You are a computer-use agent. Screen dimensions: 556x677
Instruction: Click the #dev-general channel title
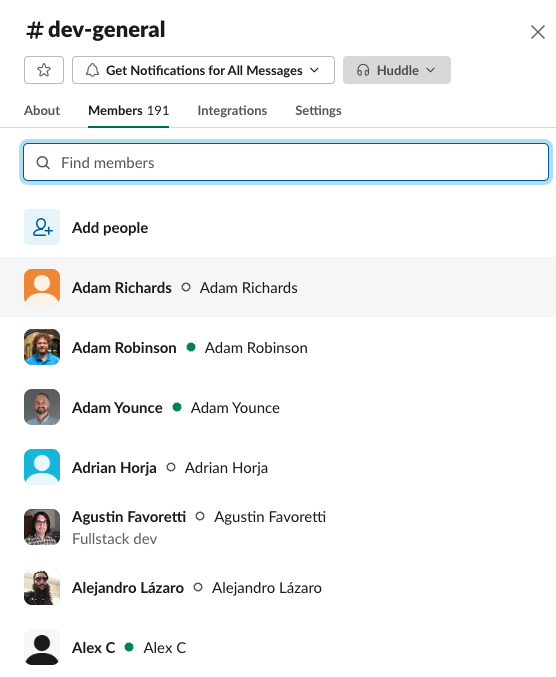tap(95, 30)
